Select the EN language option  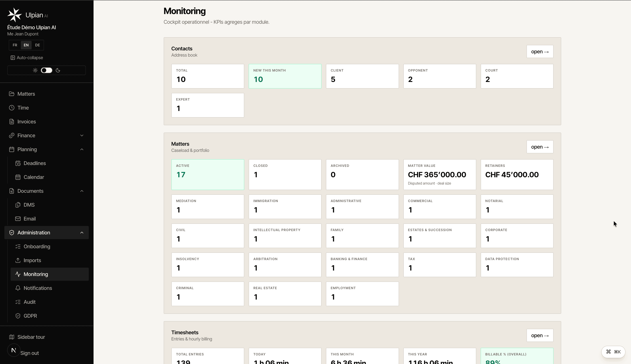26,45
